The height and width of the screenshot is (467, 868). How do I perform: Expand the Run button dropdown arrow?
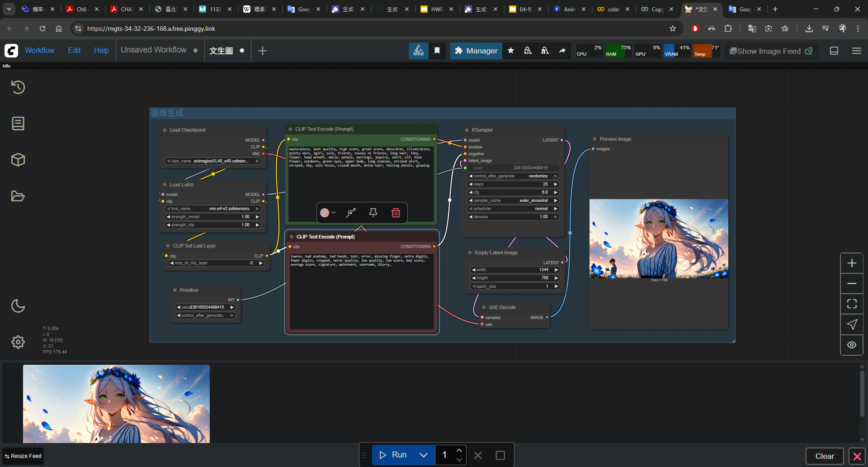click(x=424, y=455)
